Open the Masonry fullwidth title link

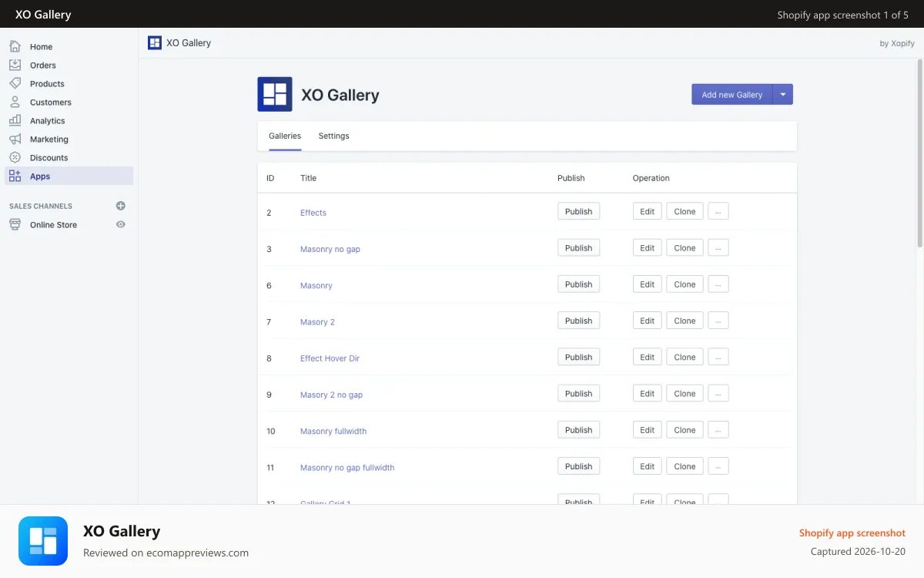point(333,431)
